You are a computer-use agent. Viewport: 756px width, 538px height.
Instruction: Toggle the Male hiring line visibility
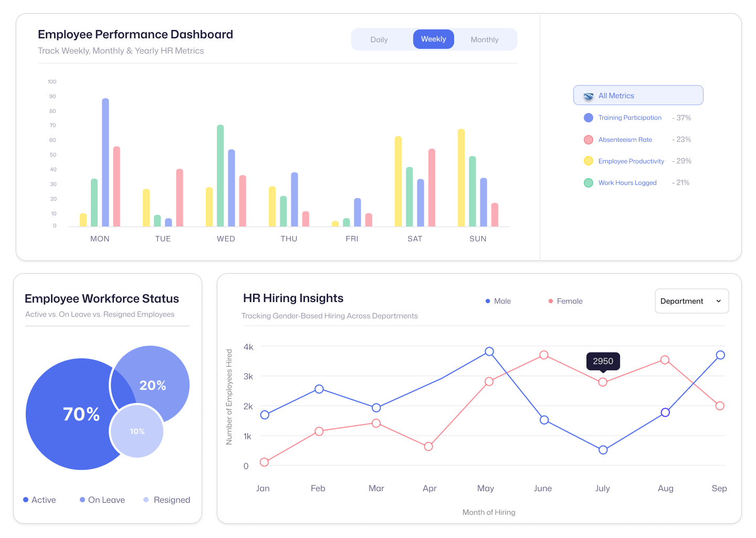[499, 301]
